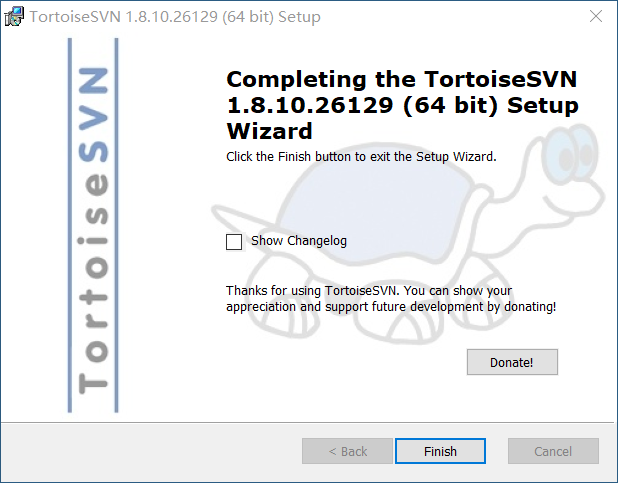This screenshot has height=483, width=618.
Task: Click the Completing the TortoiseSVN Setup Wizard heading
Action: 402,105
